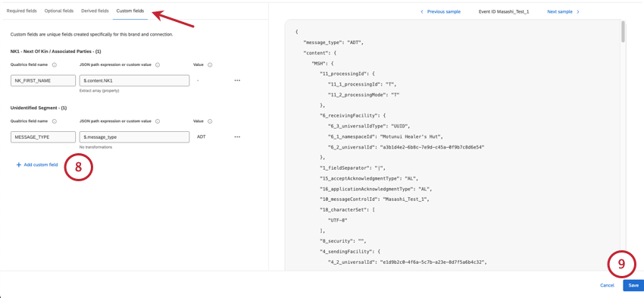Click "11_processingId": { line in JSON
The height and width of the screenshot is (298, 644).
click(347, 74)
